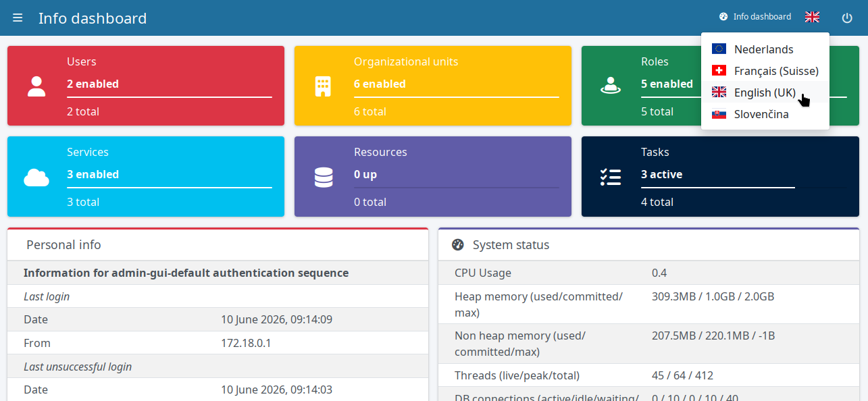Click the Last login section row
This screenshot has width=868, height=401.
pyautogui.click(x=218, y=296)
